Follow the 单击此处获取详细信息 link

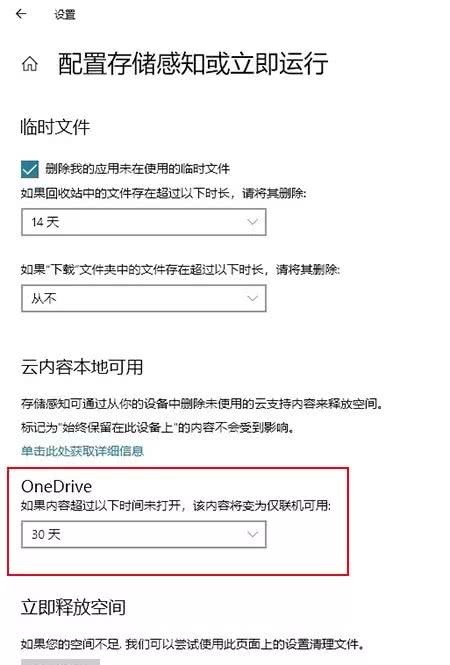tap(82, 451)
